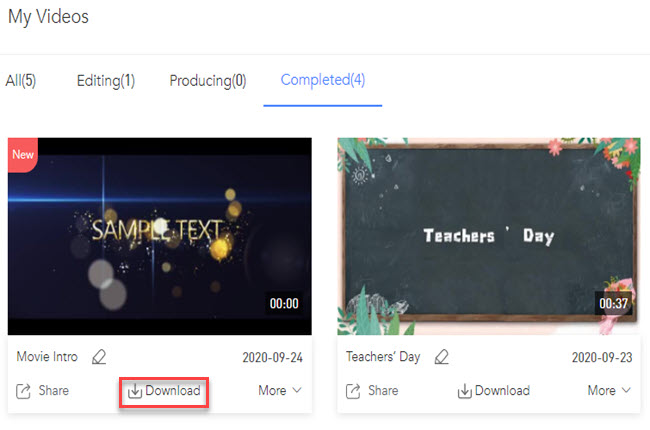Click the New badge on Movie Intro
The image size is (650, 430).
click(x=22, y=154)
